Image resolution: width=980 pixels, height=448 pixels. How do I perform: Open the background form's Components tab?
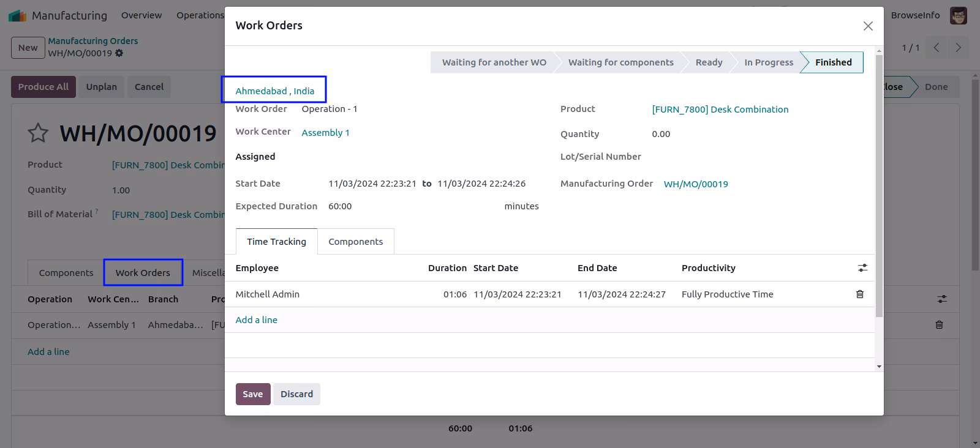pyautogui.click(x=66, y=273)
